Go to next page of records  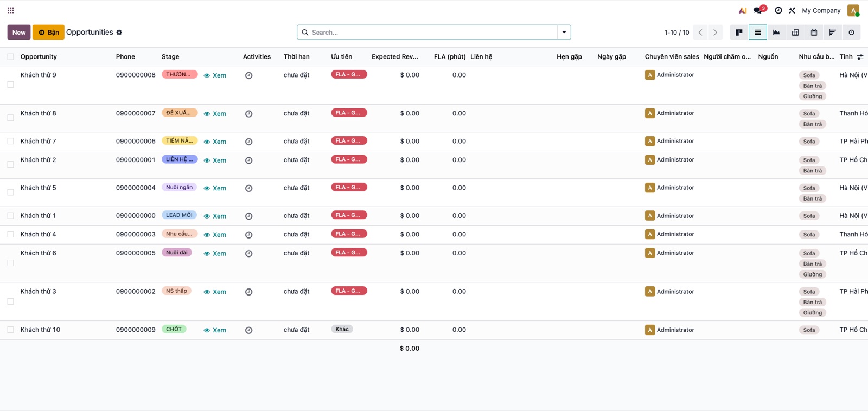[715, 33]
